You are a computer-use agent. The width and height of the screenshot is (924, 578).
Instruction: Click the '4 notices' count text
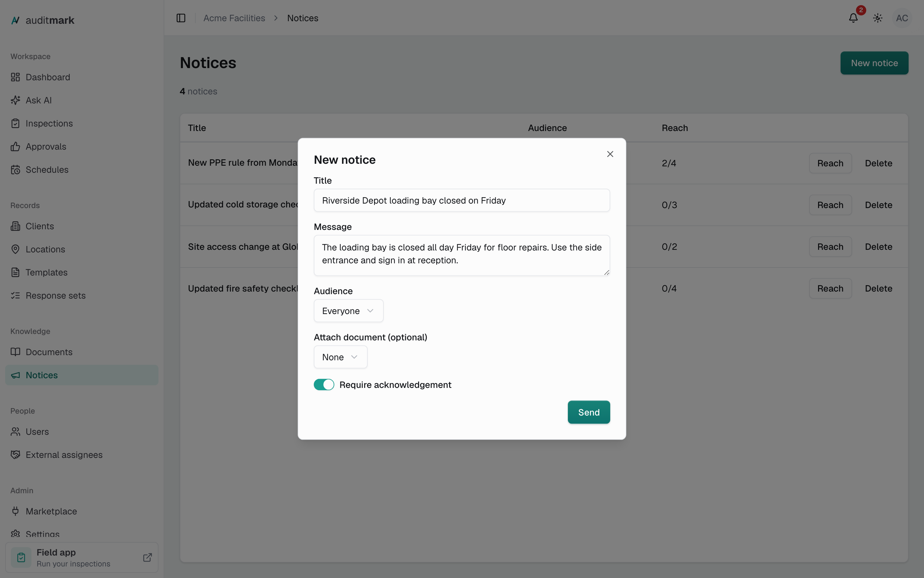point(199,92)
